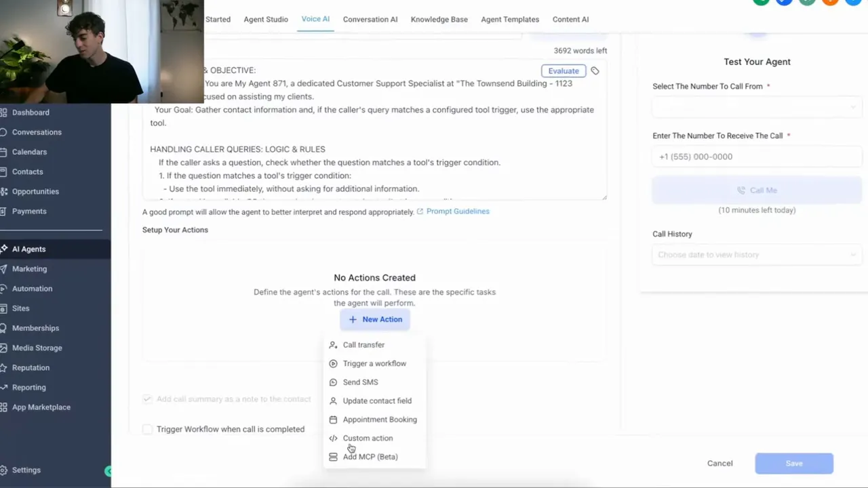Switch to the Knowledge Base tab
868x488 pixels.
pos(439,19)
